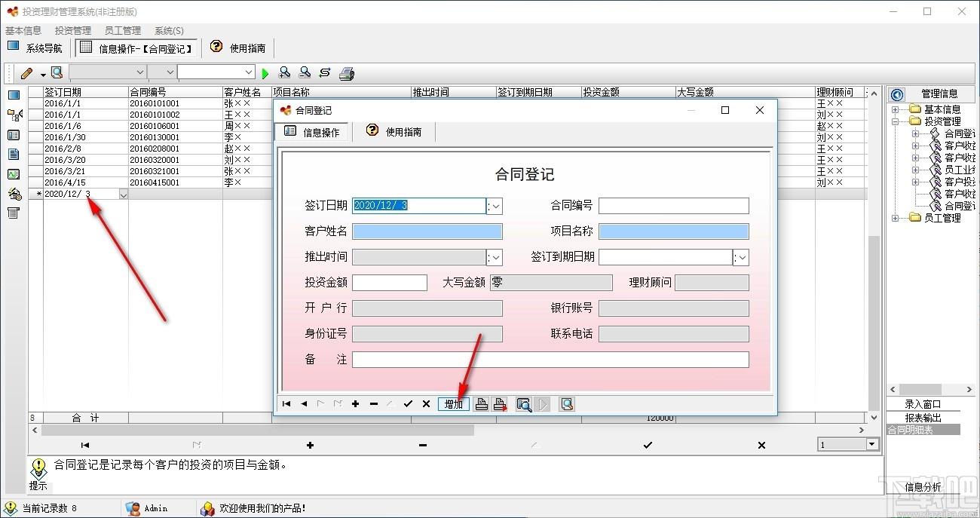Click the blue back arrow beside 管理信息
The image size is (980, 518).
[x=896, y=94]
